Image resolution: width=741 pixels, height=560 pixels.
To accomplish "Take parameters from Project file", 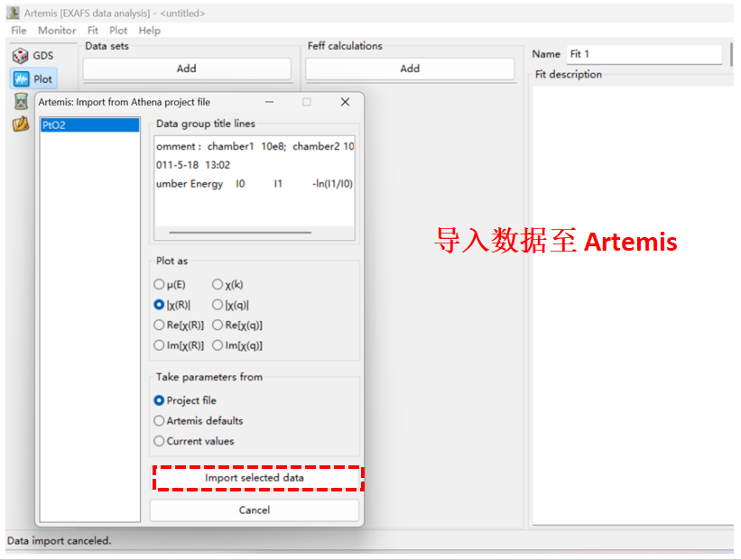I will (185, 400).
